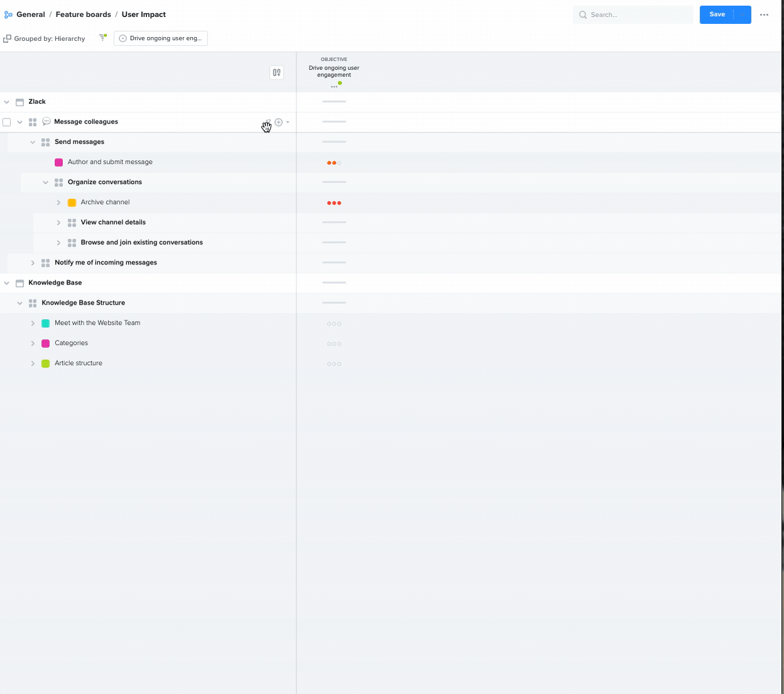
Task: Click into the Search input field
Action: pos(633,14)
